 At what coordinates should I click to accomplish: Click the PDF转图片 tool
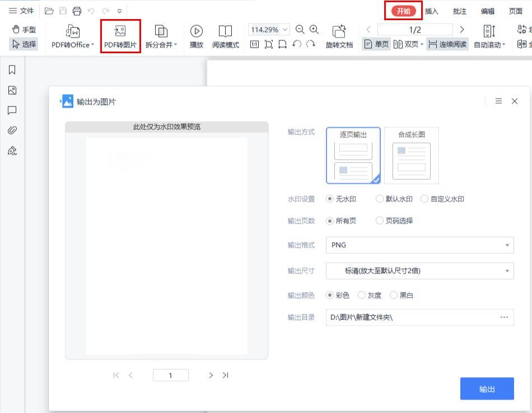click(x=120, y=36)
